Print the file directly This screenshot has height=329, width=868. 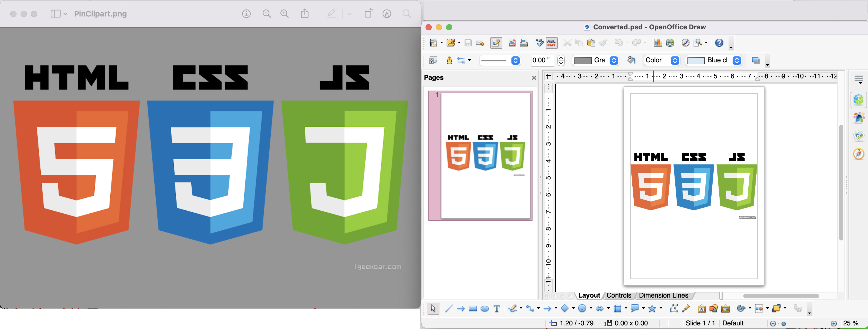point(524,43)
